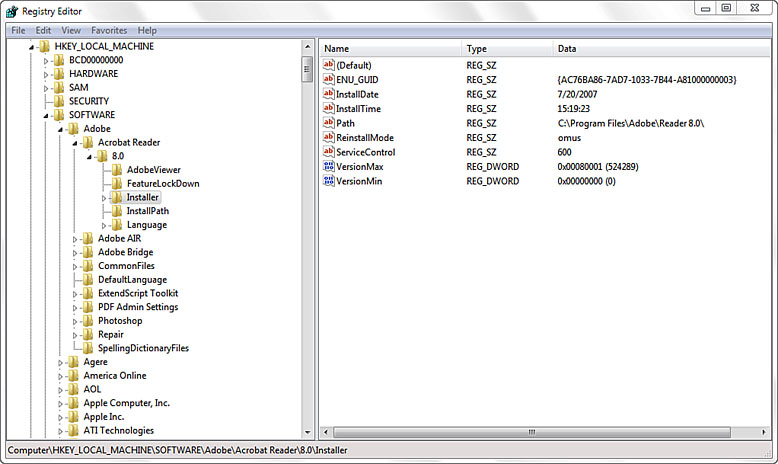Click the tree pane scroll down arrow
Image resolution: width=778 pixels, height=464 pixels.
coord(308,432)
